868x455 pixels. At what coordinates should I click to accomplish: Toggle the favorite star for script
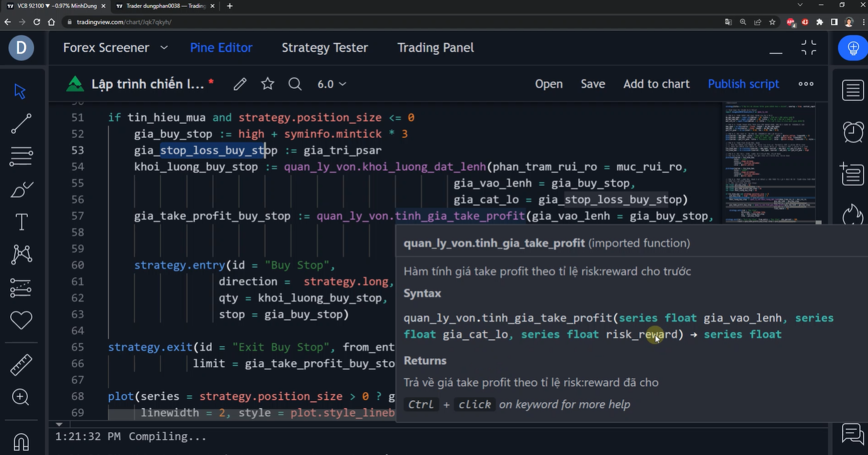[267, 84]
